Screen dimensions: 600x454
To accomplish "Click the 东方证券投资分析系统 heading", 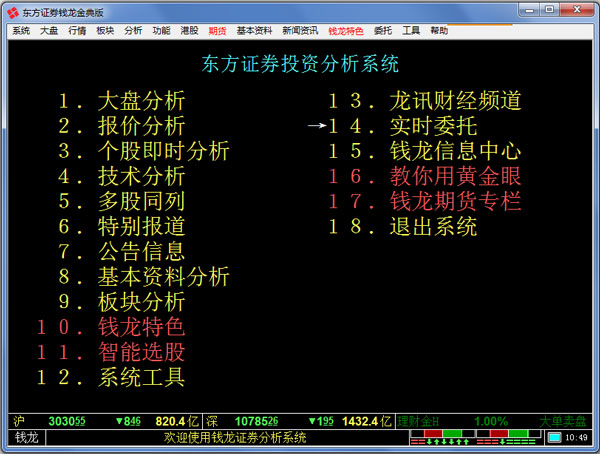I will [x=300, y=64].
